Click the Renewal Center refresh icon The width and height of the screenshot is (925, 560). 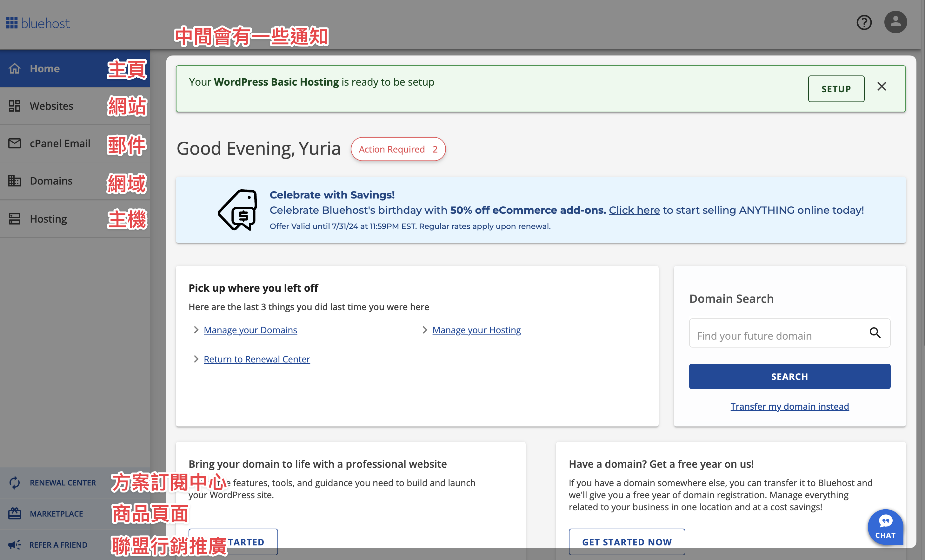tap(15, 483)
